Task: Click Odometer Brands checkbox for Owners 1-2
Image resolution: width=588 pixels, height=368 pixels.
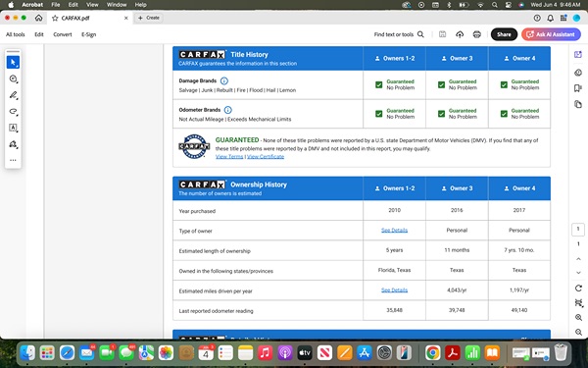Action: click(x=378, y=114)
